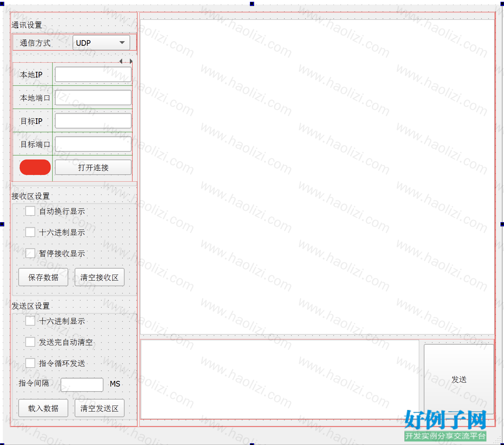Click the 清空发送区 button
The height and width of the screenshot is (445, 504).
(100, 408)
